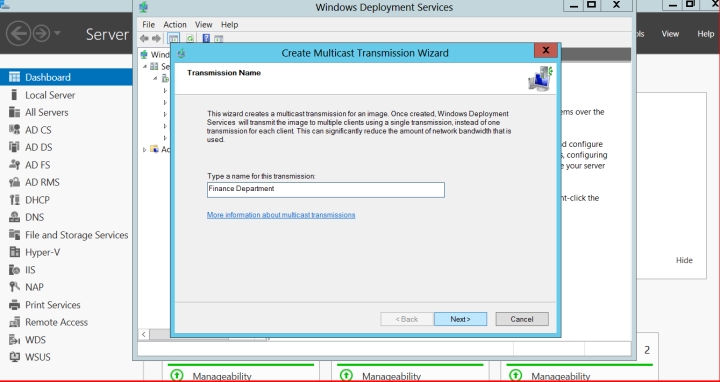Click the Dashboard icon in sidebar
Viewport: 720px width, 382px height.
14,77
